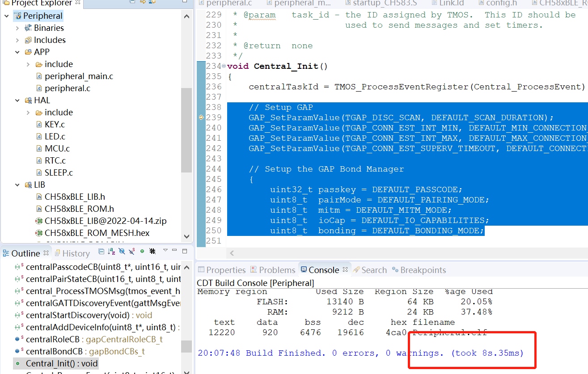Select centralRoleCB in Outline list

[x=55, y=339]
